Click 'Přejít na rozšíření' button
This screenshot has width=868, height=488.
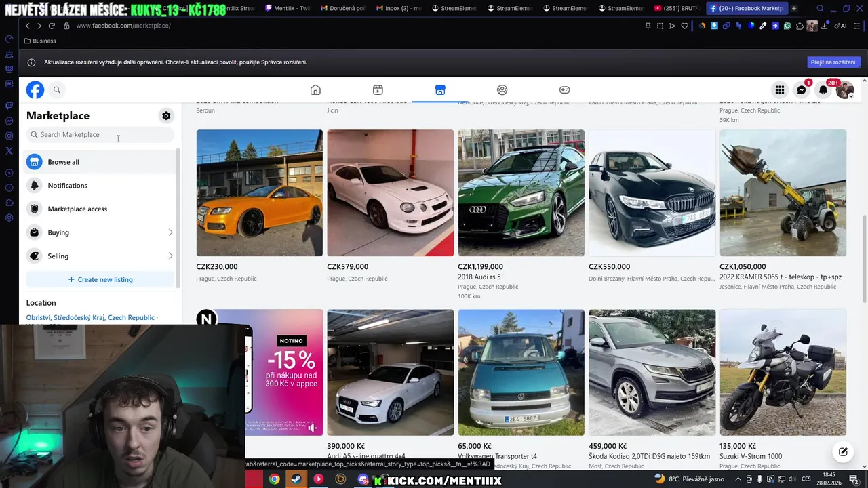click(834, 62)
